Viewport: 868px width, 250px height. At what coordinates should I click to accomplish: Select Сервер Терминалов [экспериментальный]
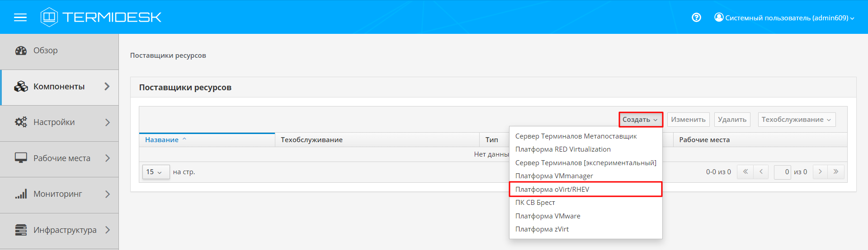[585, 163]
